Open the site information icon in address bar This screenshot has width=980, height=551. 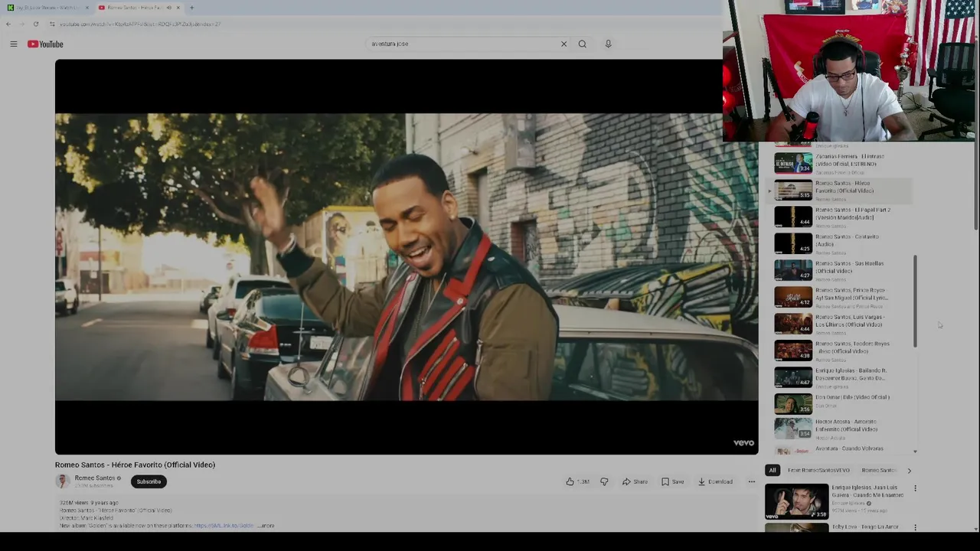[x=52, y=24]
